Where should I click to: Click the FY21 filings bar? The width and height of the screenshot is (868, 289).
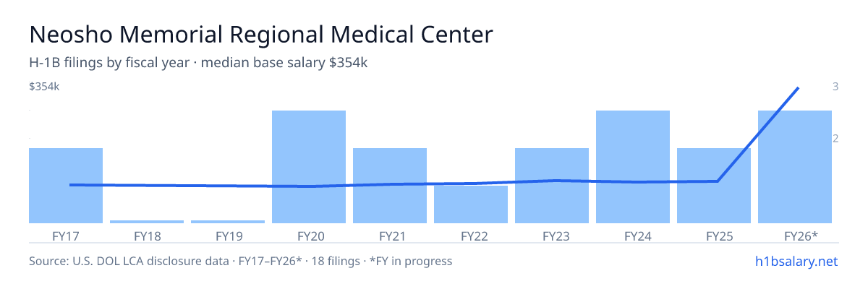tap(390, 186)
